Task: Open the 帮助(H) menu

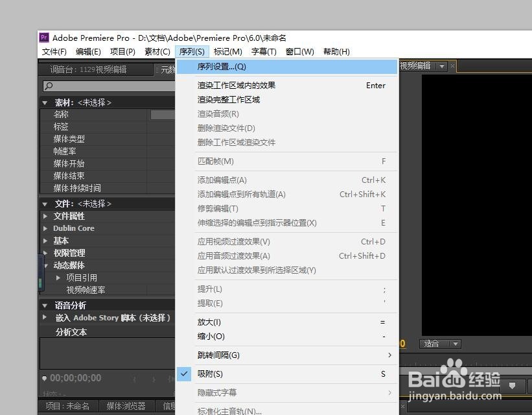Action: [x=336, y=52]
